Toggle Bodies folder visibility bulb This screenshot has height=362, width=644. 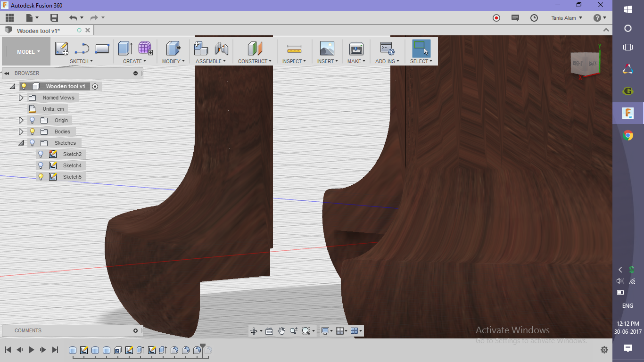33,132
